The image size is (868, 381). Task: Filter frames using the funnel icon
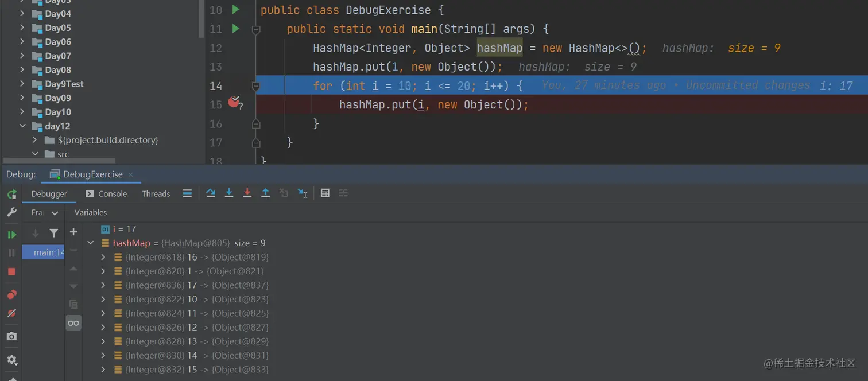pos(54,233)
